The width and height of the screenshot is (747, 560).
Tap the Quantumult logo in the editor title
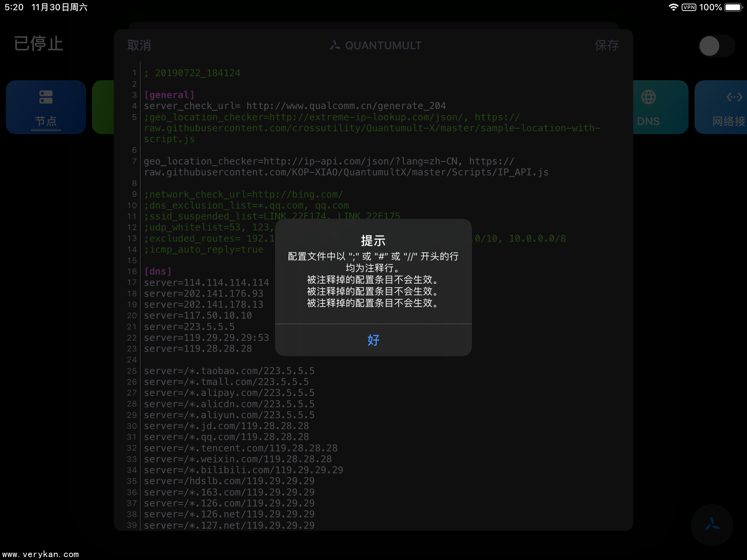point(335,45)
